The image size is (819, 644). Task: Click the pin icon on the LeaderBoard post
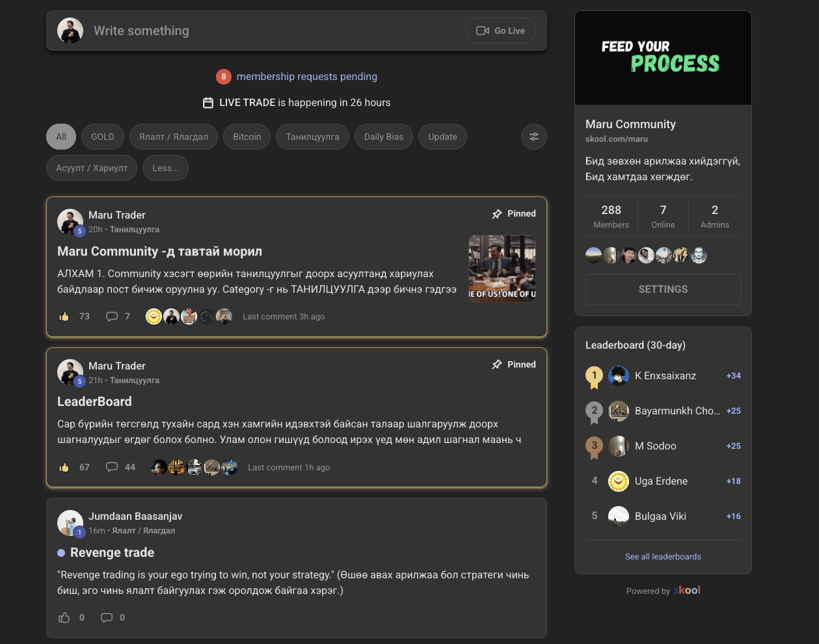click(x=497, y=364)
